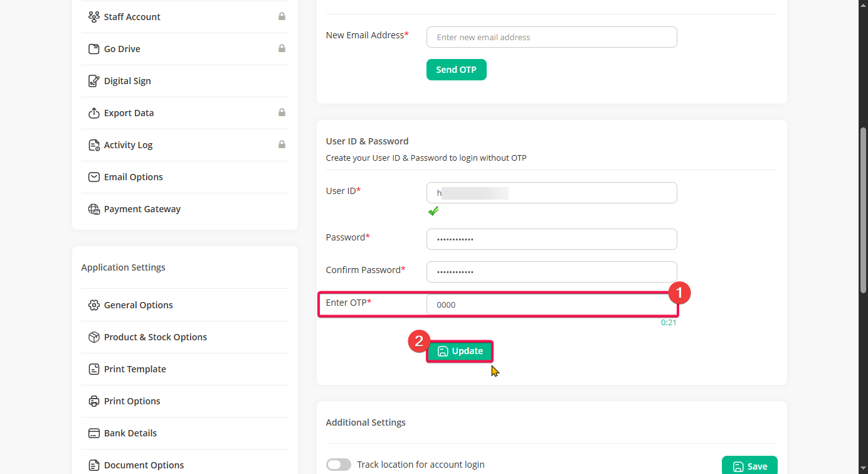868x474 pixels.
Task: Click the Update button
Action: [460, 352]
